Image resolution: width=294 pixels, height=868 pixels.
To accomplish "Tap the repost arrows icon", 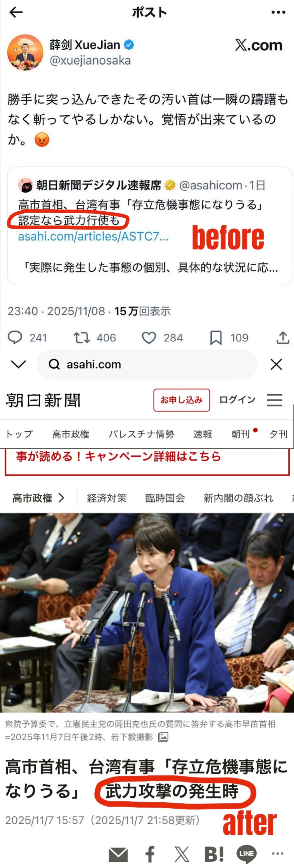I will (x=82, y=337).
